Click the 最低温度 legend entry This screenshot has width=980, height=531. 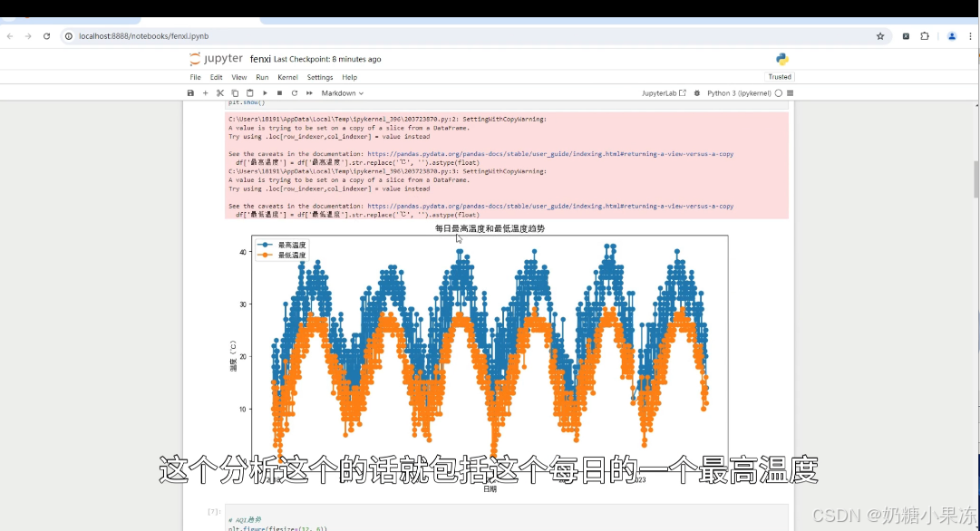tap(283, 255)
